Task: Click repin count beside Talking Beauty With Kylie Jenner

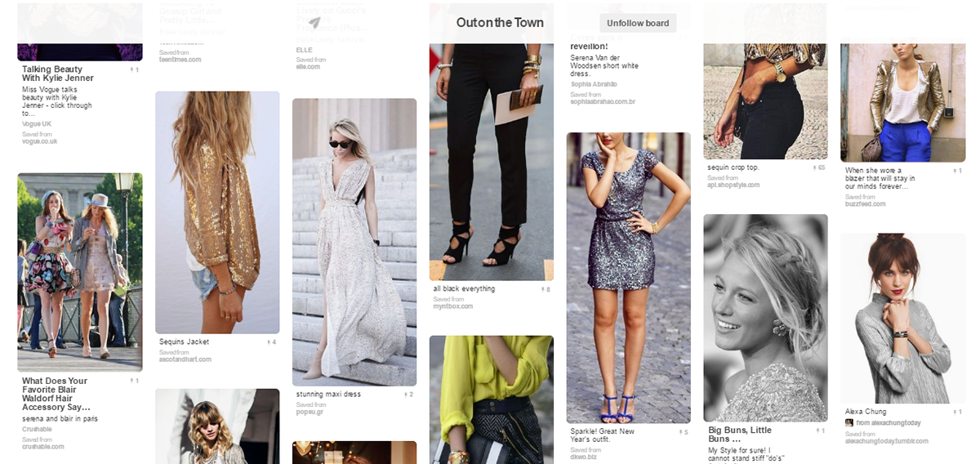Action: pos(135,70)
